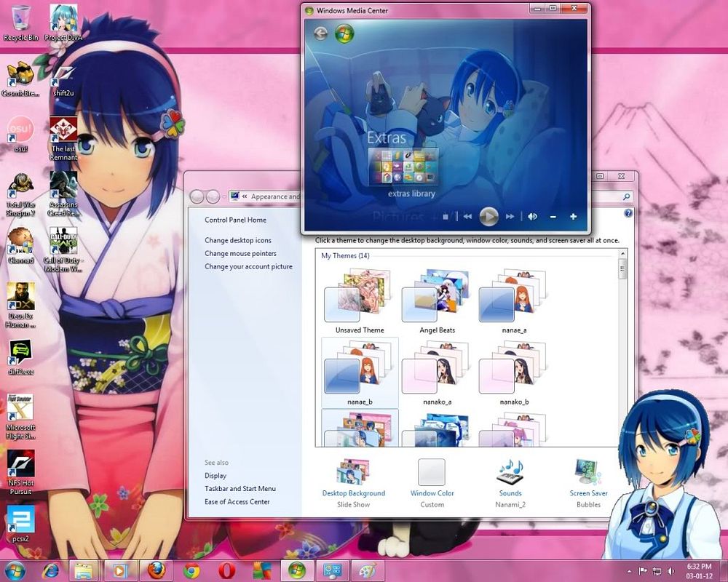Select the shift2u desktop shortcut
This screenshot has width=728, height=582.
click(63, 79)
